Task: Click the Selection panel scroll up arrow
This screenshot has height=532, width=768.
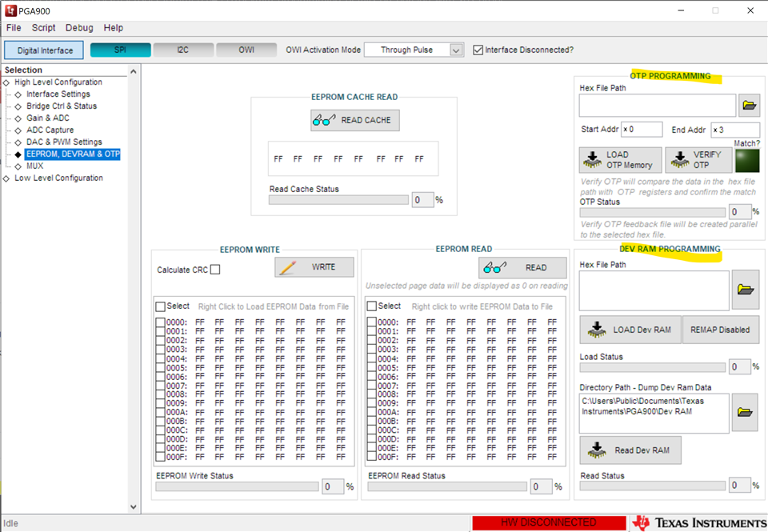Action: click(134, 71)
